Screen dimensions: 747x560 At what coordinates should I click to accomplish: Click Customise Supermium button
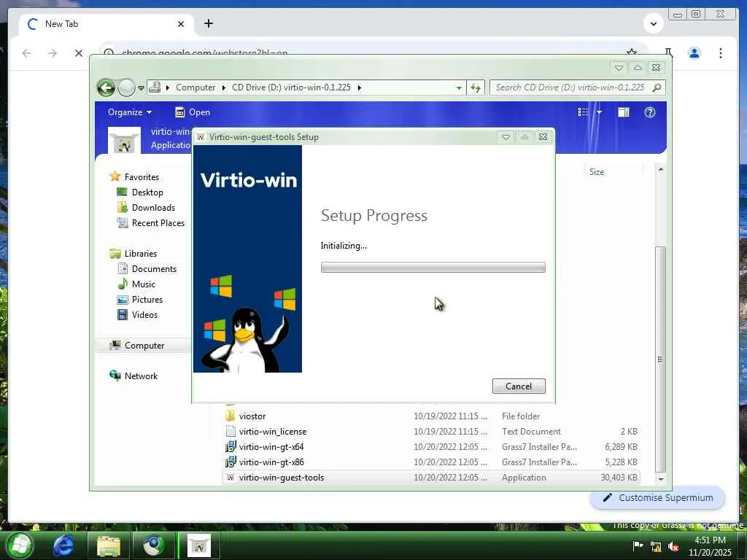(x=657, y=498)
